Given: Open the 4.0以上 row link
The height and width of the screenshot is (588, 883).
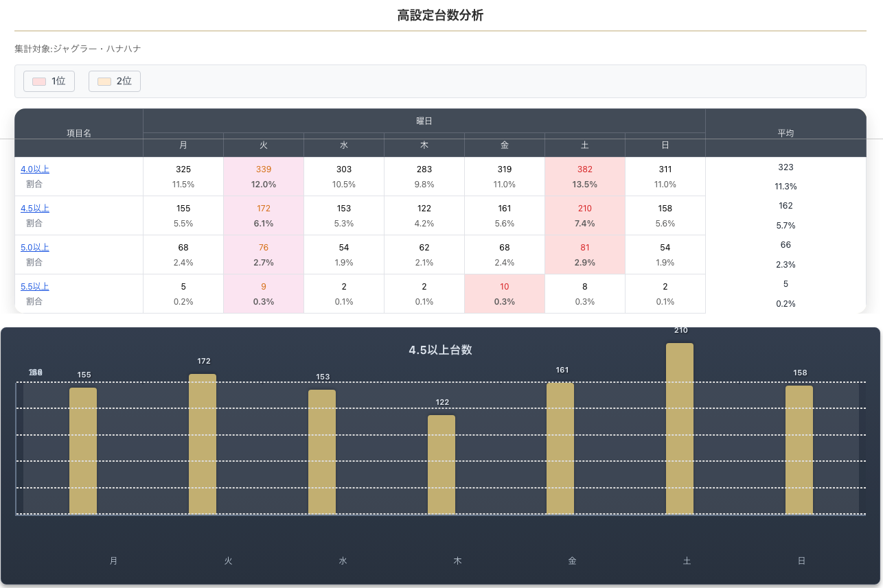Looking at the screenshot, I should click(35, 169).
